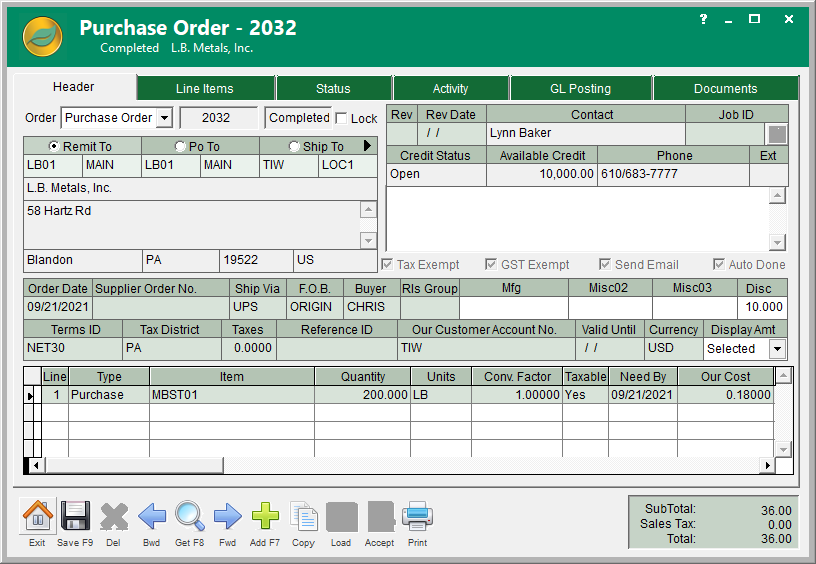This screenshot has width=816, height=564.
Task: Go forward with the Fwd arrow
Action: tap(227, 517)
